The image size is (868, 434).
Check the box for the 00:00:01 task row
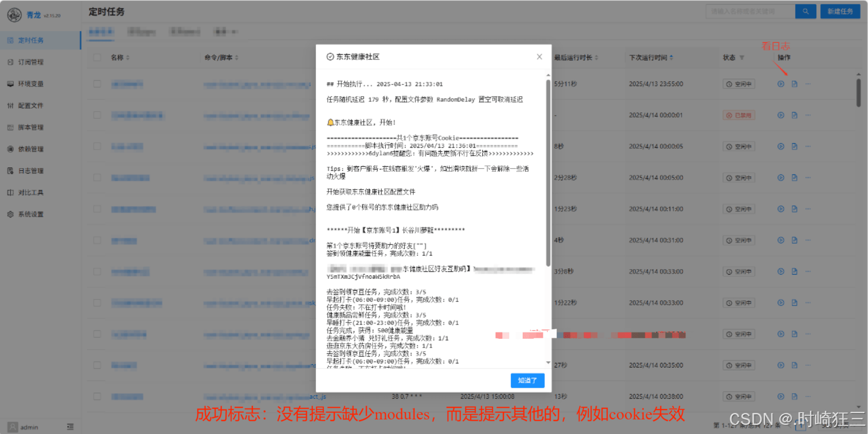[x=97, y=115]
